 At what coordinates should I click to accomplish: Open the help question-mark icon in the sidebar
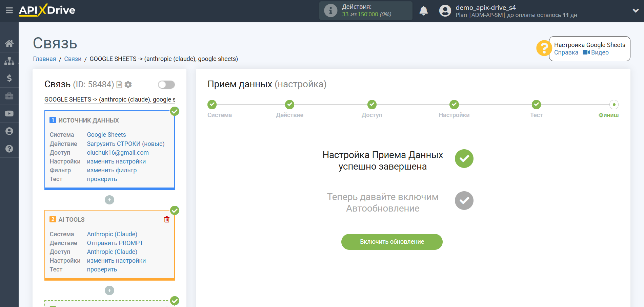tap(9, 149)
